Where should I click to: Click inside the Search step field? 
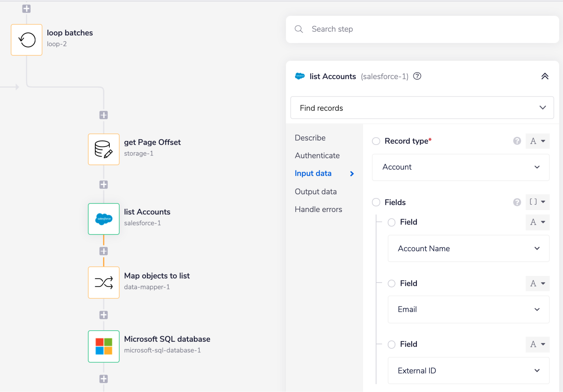point(366,29)
